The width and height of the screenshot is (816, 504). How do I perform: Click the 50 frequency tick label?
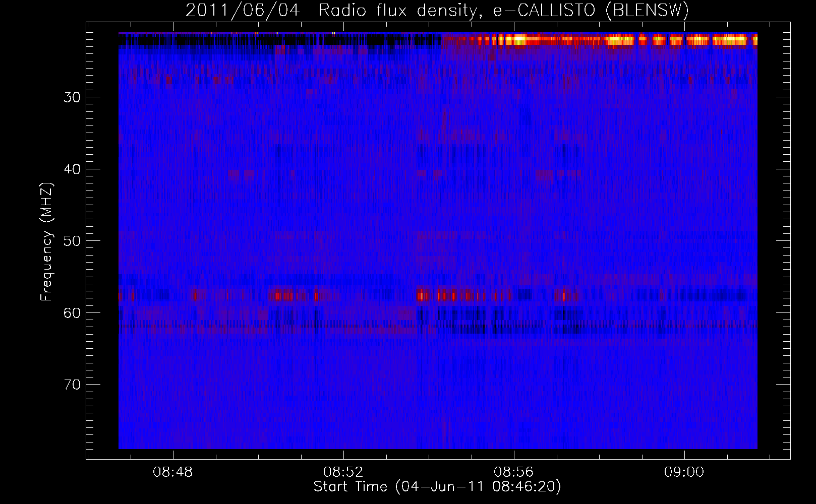72,241
